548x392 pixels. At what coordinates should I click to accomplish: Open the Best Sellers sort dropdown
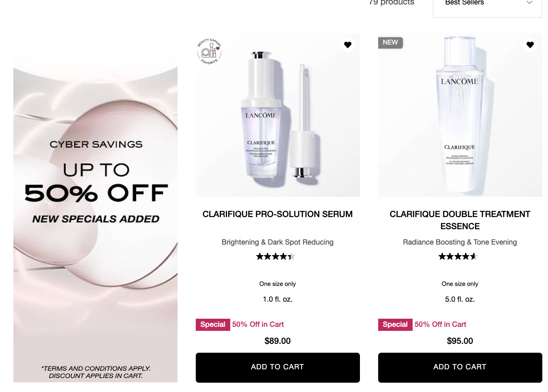point(488,4)
